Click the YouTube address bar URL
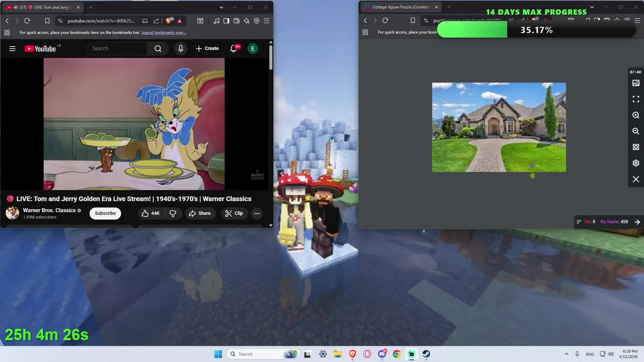This screenshot has height=362, width=644. (101, 21)
